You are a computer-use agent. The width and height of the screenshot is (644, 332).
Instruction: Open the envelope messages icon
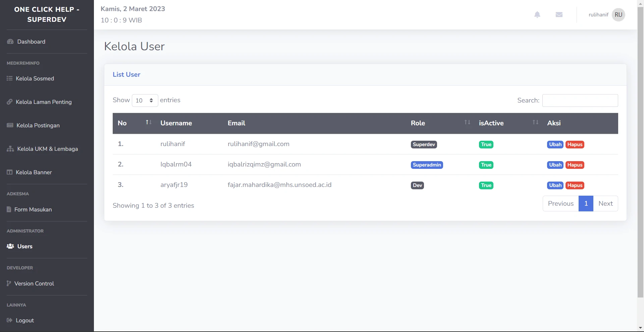click(x=559, y=15)
